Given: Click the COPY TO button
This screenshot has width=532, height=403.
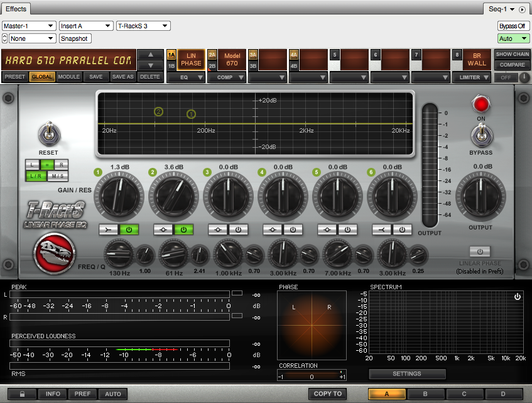Looking at the screenshot, I should [x=328, y=394].
